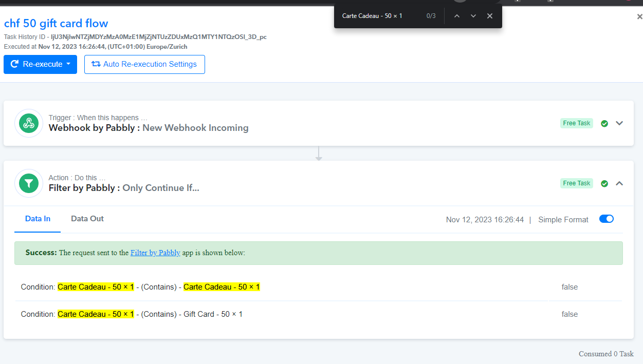Image resolution: width=643 pixels, height=364 pixels.
Task: Click the Filter by Pabbly funnel icon
Action: tap(29, 183)
